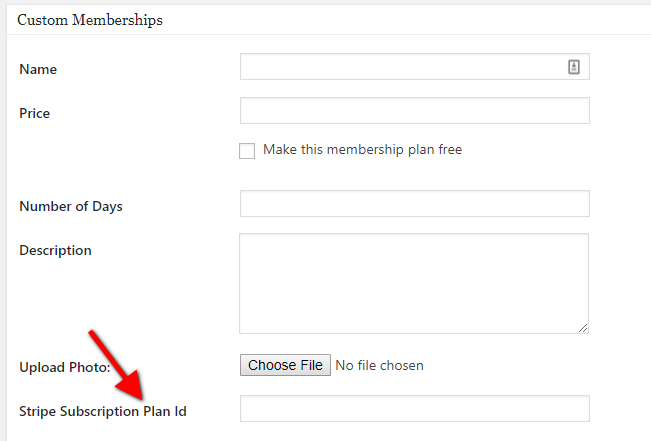Click the Upload Photo label
The height and width of the screenshot is (441, 651).
(64, 368)
